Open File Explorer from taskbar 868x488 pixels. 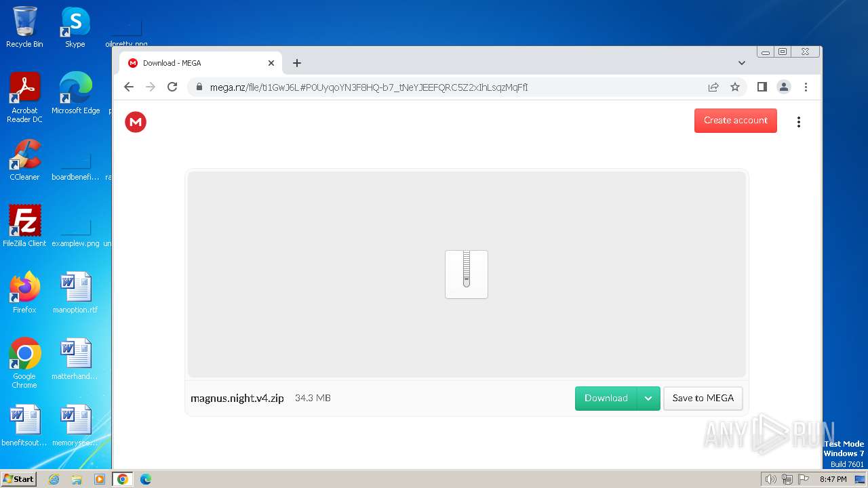pyautogui.click(x=77, y=479)
